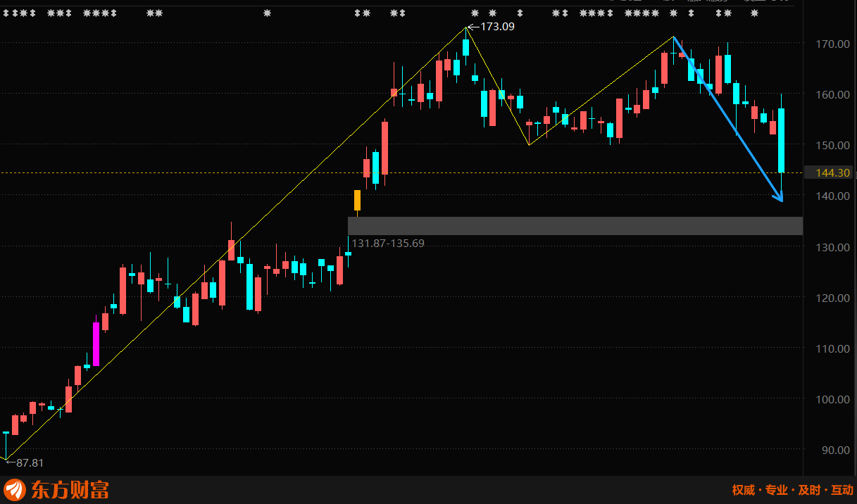Click the 90.00 price axis label
Image resolution: width=857 pixels, height=504 pixels.
(x=835, y=450)
